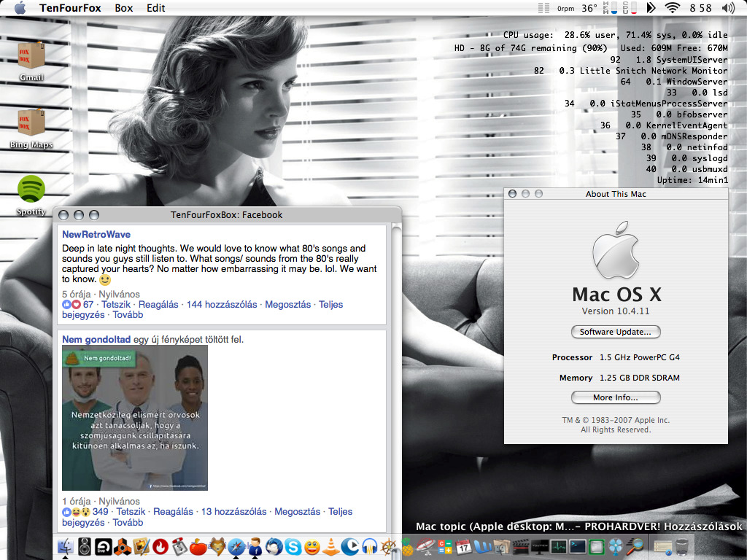
Task: Open the Trash in the Dock
Action: [682, 547]
